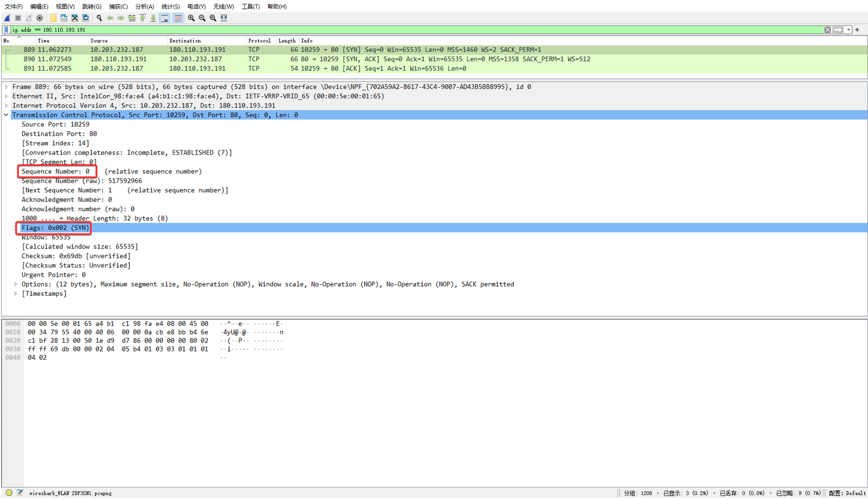This screenshot has height=500, width=868.
Task: Open the 电话(Y) menu
Action: coord(197,6)
